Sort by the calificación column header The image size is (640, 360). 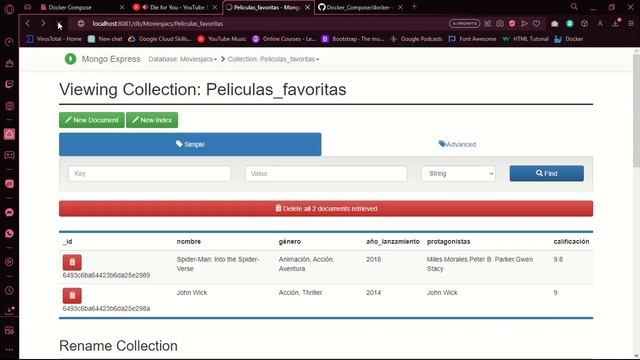(x=571, y=242)
